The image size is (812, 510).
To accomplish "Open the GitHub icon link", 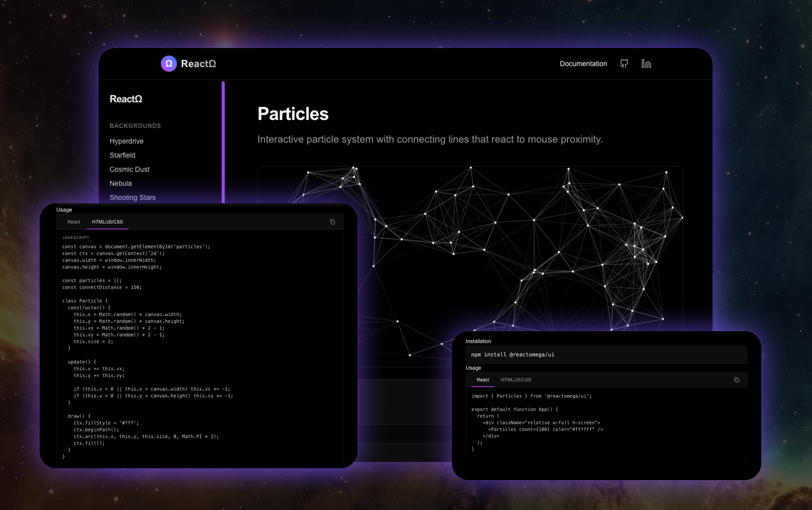I will point(624,64).
